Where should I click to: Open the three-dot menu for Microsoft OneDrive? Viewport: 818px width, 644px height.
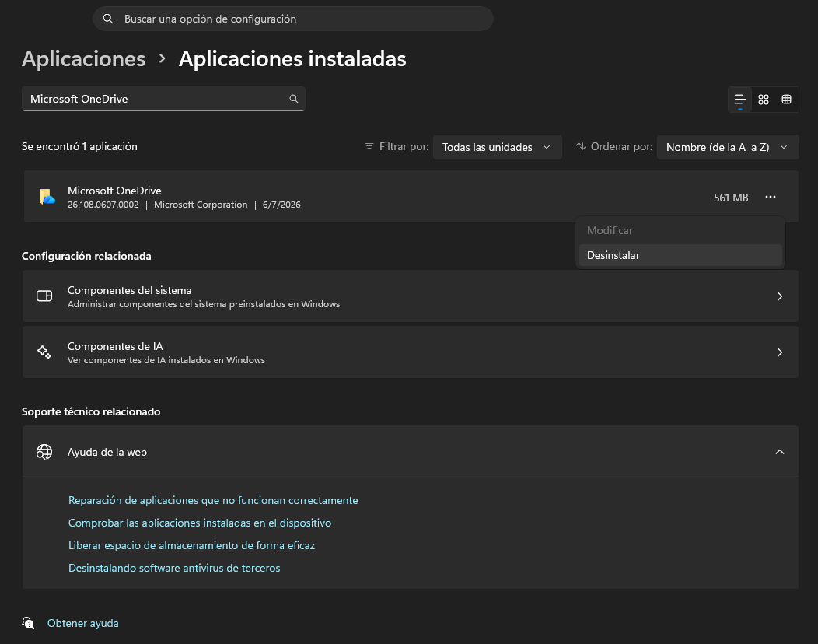pyautogui.click(x=771, y=197)
